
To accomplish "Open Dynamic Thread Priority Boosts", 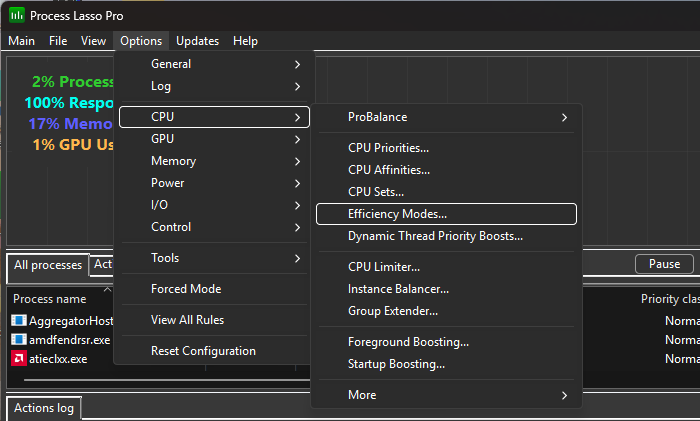I will click(x=446, y=236).
